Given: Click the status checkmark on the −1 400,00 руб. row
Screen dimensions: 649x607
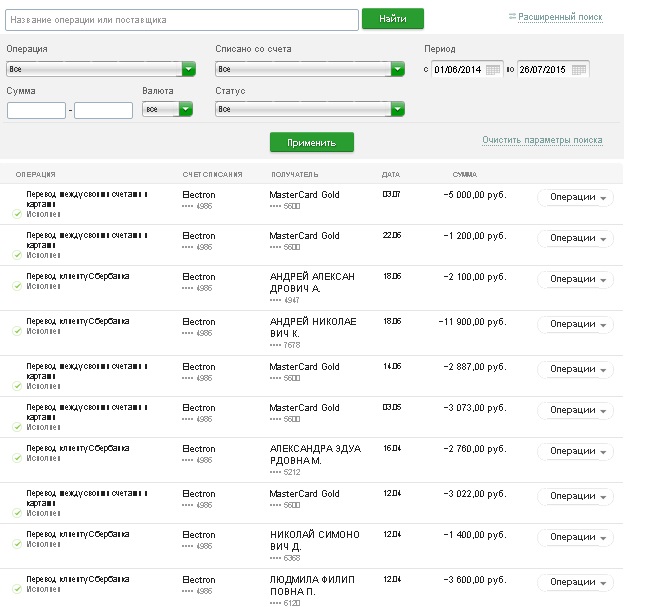Looking at the screenshot, I should pos(17,545).
